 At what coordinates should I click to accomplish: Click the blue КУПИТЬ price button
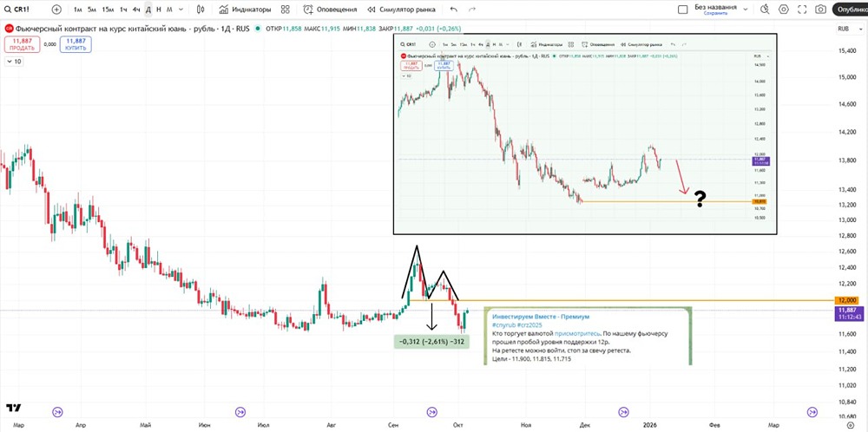click(76, 44)
